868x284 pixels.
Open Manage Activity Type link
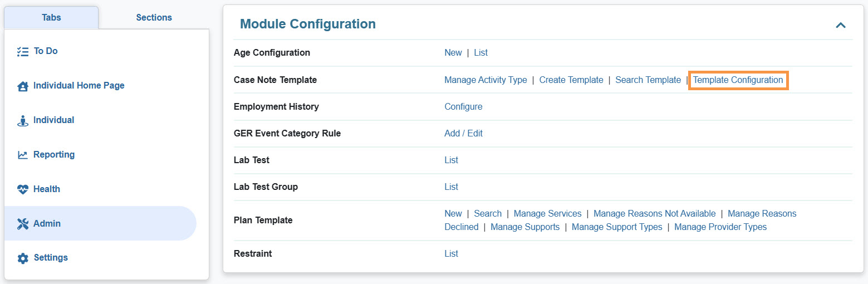486,80
